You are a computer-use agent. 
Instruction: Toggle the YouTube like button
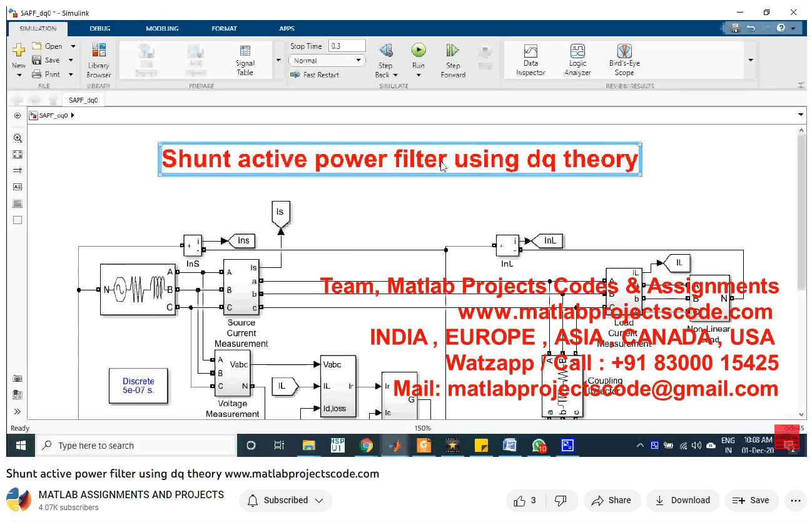point(525,501)
